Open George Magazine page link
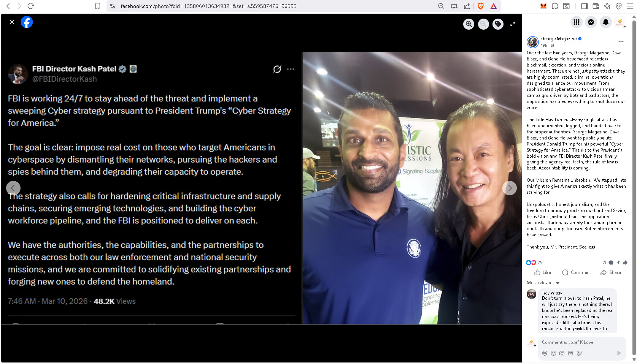The width and height of the screenshot is (637, 364). click(x=559, y=39)
